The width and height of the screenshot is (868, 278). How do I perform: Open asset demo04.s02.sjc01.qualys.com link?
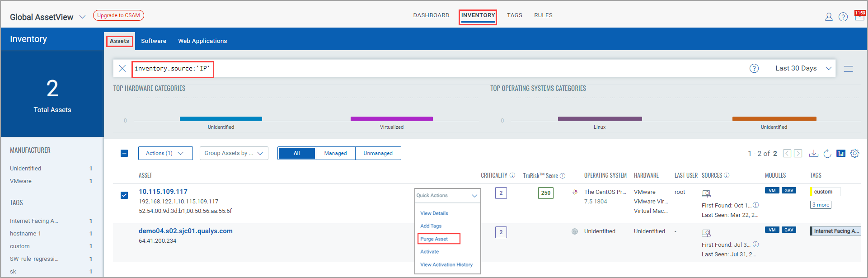tap(186, 231)
